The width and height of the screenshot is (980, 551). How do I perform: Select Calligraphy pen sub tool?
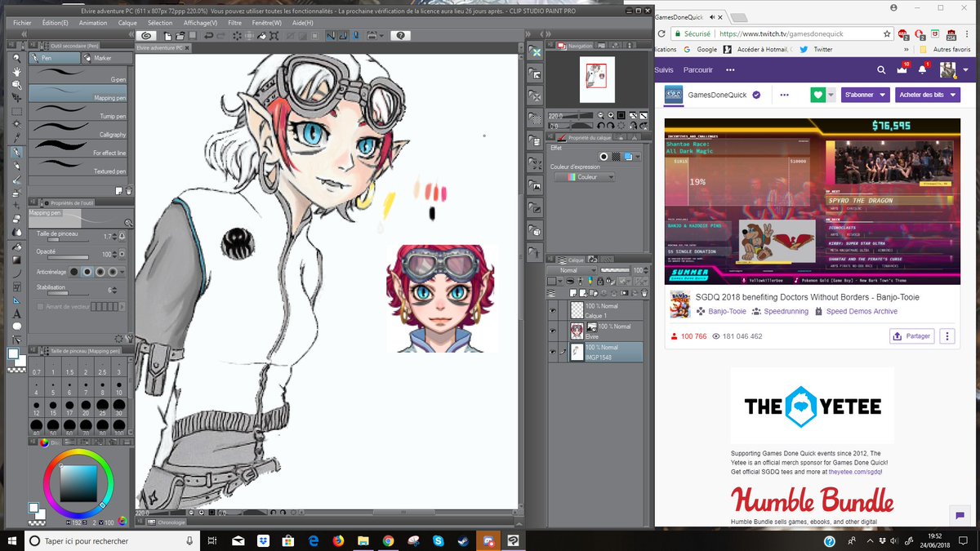coord(78,129)
